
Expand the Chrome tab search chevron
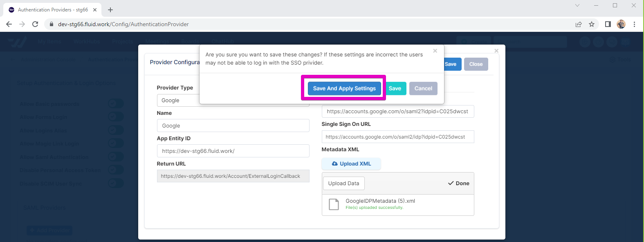577,6
